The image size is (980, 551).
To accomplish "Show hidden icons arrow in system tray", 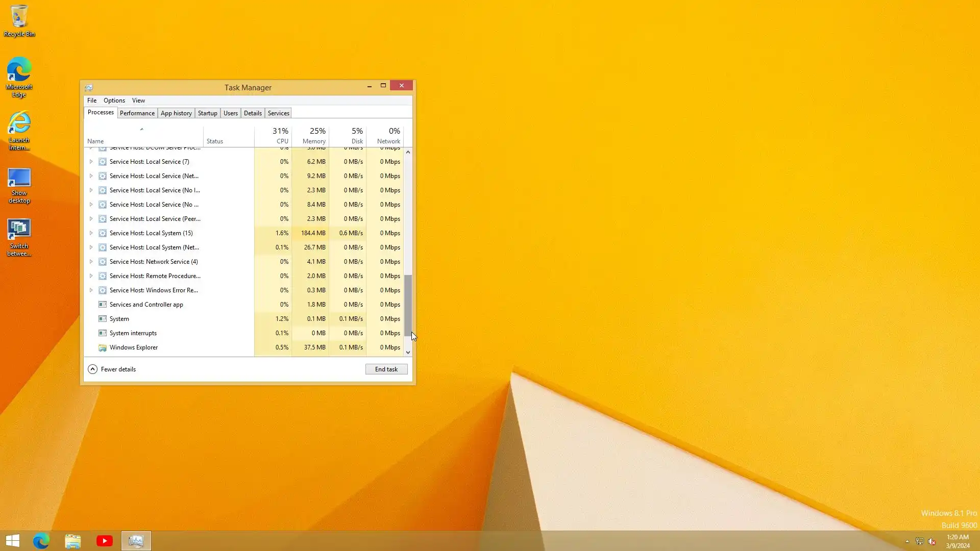I will tap(907, 541).
